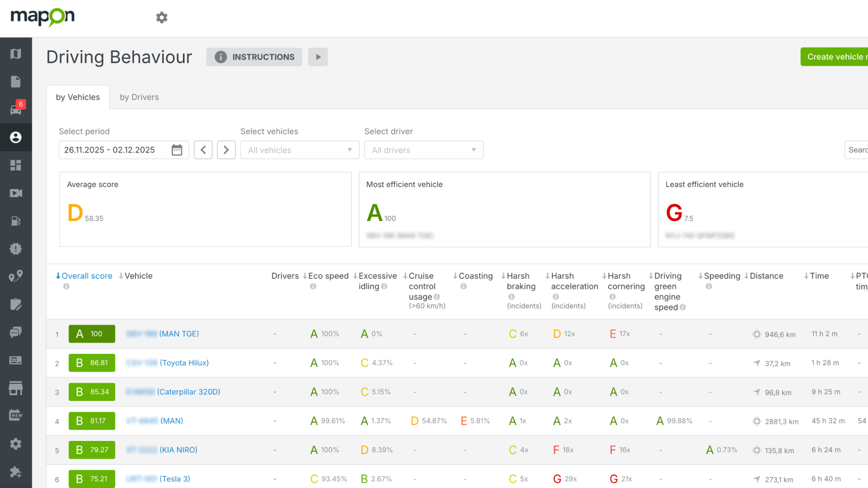Open the calendar picker for select period

(176, 150)
